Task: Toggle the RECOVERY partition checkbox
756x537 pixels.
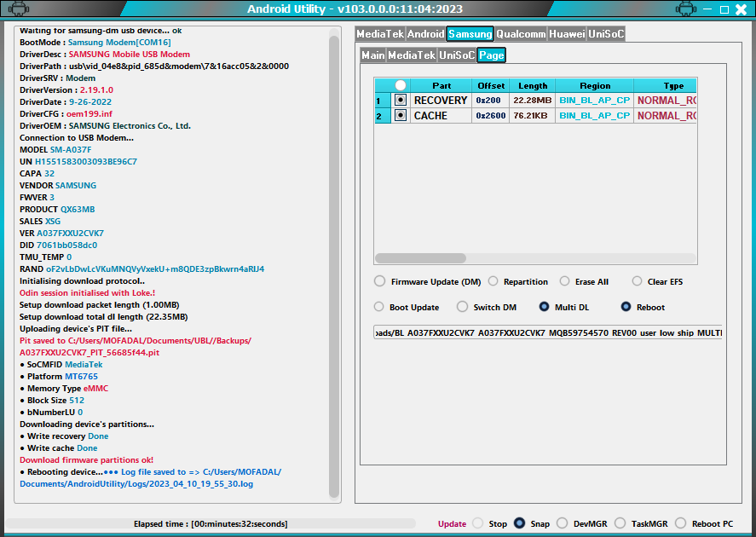Action: 401,100
